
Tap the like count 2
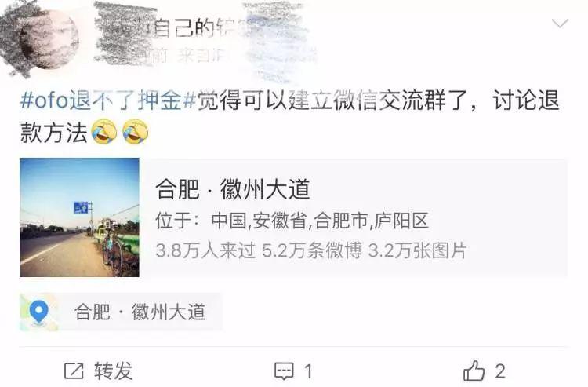[500, 371]
